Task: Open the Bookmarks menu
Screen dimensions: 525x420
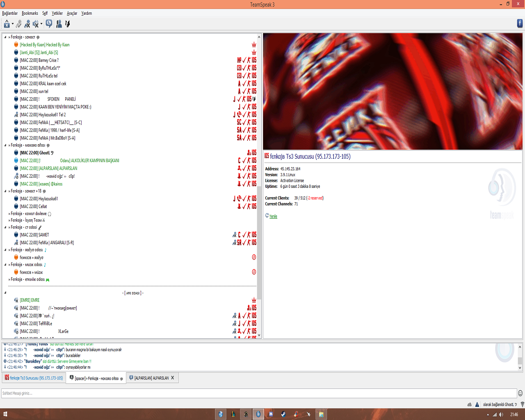Action: tap(30, 13)
